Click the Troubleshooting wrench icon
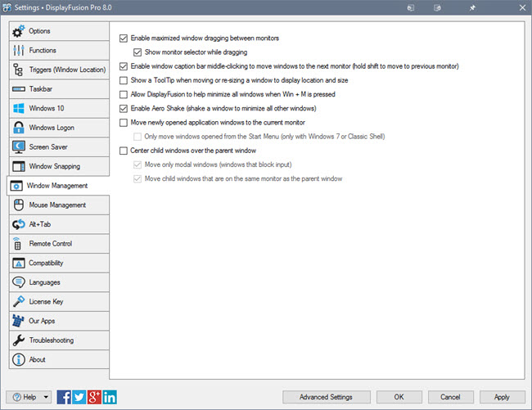 [19, 340]
